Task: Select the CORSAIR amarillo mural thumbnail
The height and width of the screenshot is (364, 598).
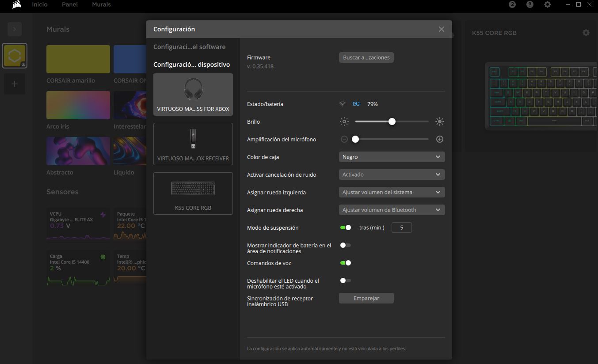Action: [78, 59]
